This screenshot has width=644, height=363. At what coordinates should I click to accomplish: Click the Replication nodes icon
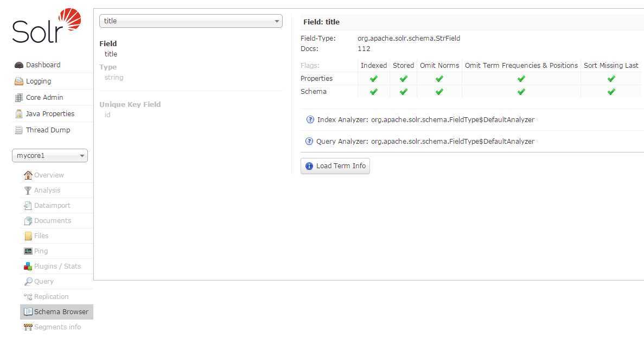coord(28,297)
